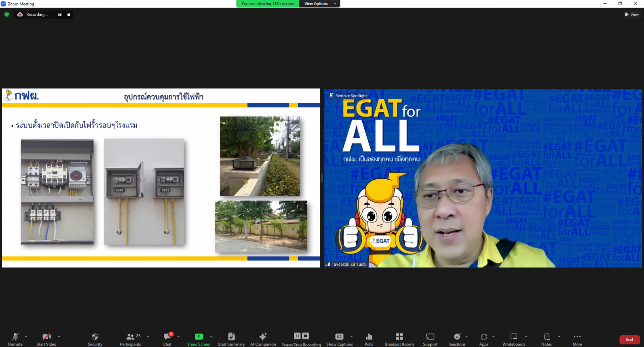Click the Thai slide title text

[163, 97]
